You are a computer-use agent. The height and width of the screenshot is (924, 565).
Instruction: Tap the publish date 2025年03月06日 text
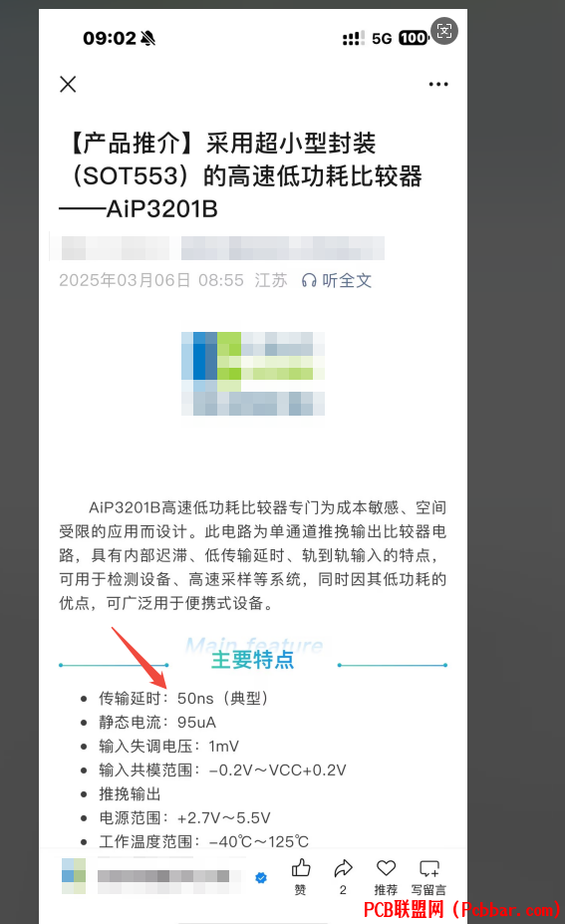(x=125, y=280)
